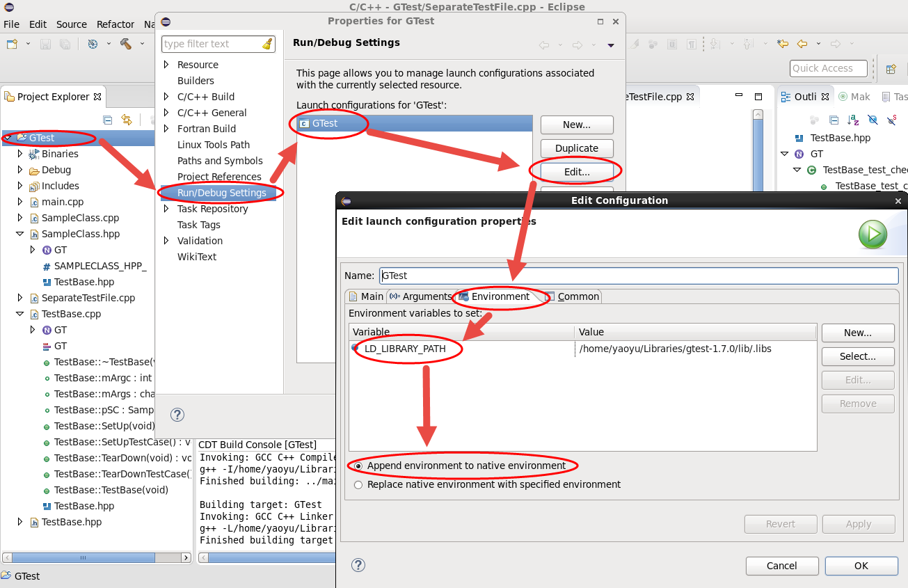Expand Resource in Properties tree
The width and height of the screenshot is (908, 588).
click(x=166, y=65)
